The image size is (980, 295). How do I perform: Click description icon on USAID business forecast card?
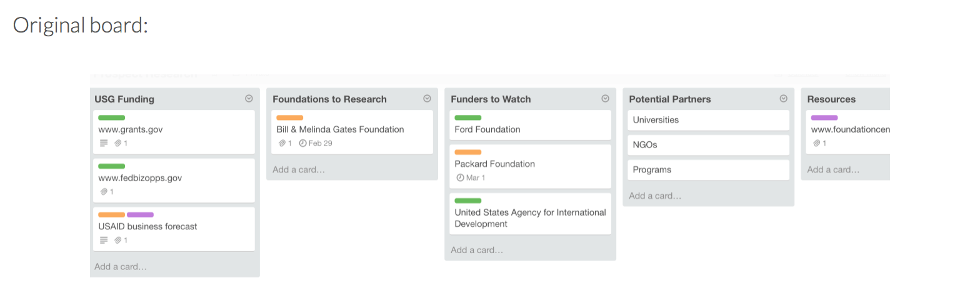(104, 240)
